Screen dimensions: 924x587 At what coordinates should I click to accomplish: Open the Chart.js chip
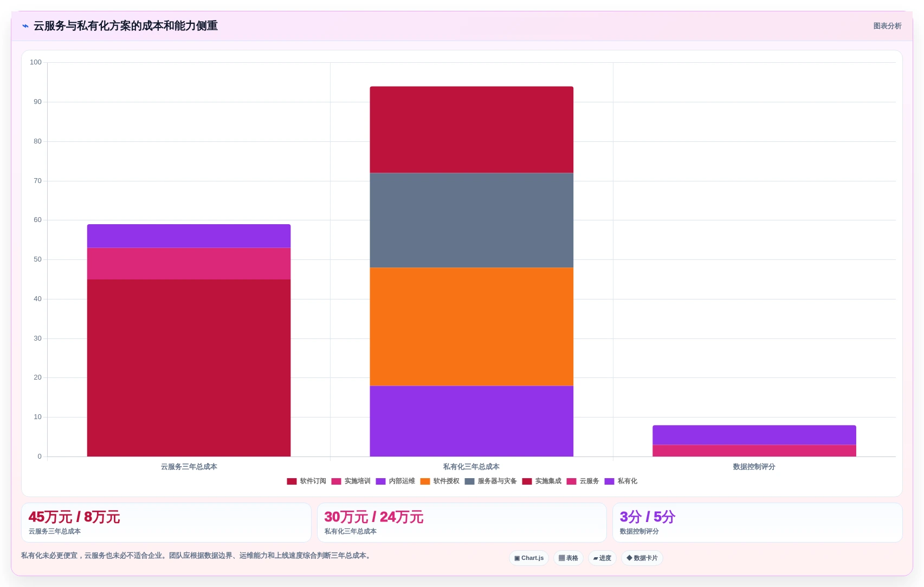[x=529, y=558]
